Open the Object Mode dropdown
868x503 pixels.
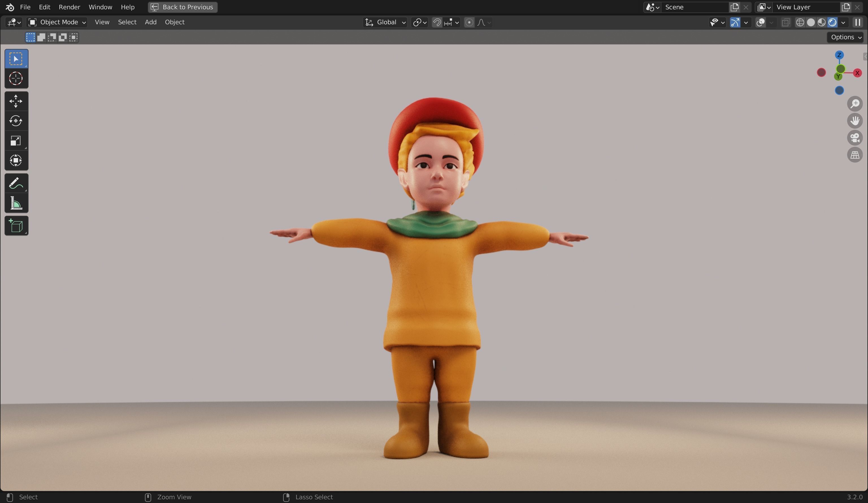coord(57,22)
